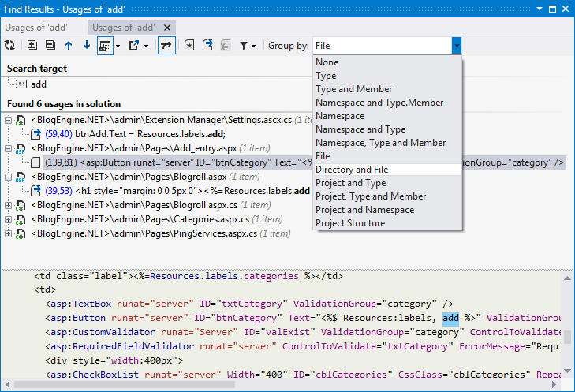This screenshot has width=575, height=392.
Task: Expand the PingServices.aspx.cs tree node
Action: point(9,233)
